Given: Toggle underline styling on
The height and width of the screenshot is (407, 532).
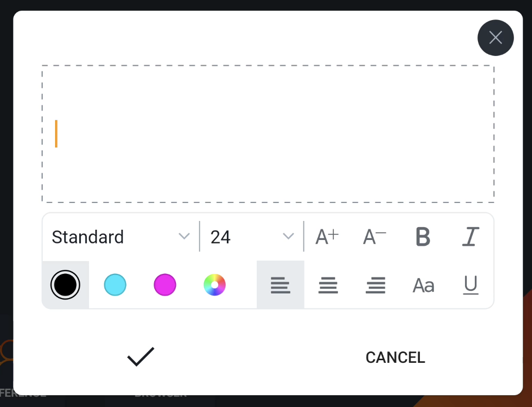Looking at the screenshot, I should click(470, 285).
